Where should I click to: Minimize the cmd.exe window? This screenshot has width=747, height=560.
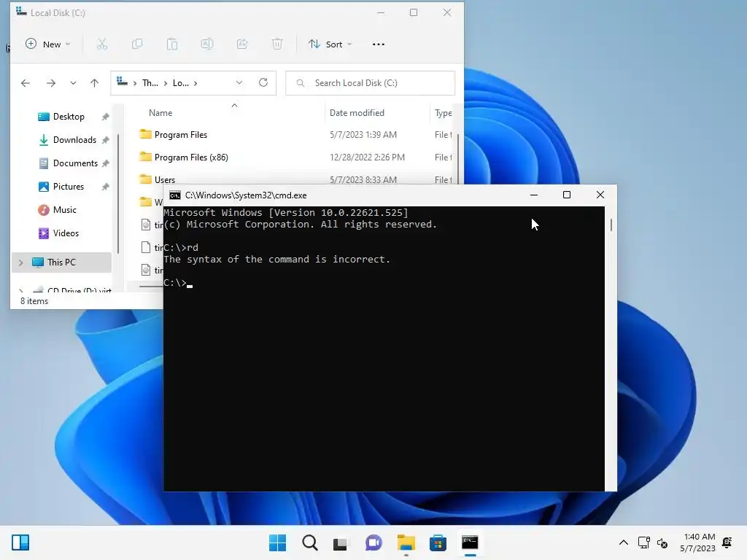point(533,195)
